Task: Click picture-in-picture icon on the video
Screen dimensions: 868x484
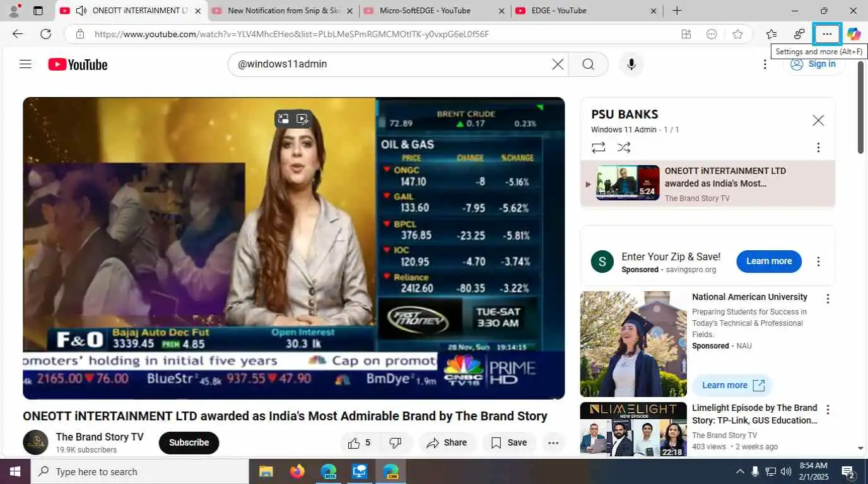Action: [283, 118]
